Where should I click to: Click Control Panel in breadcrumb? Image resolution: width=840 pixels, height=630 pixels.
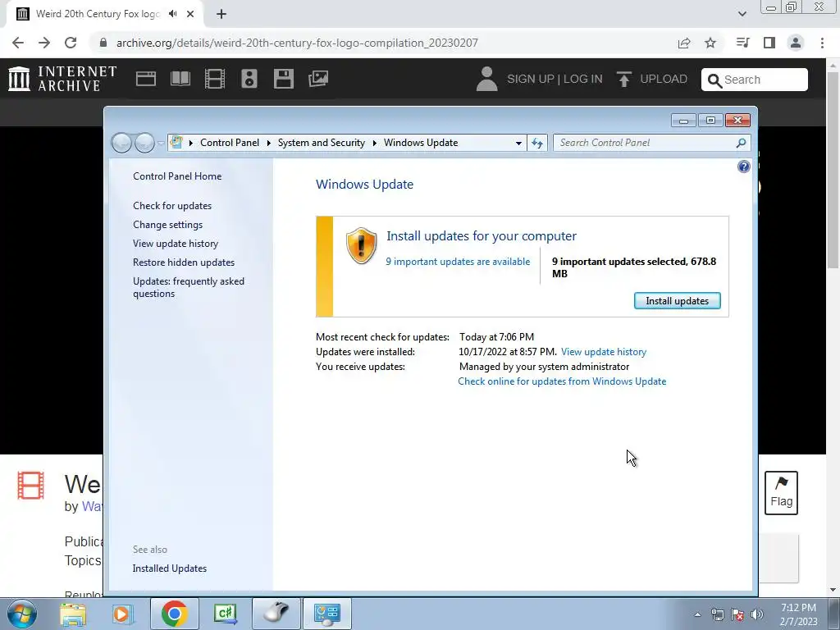230,143
